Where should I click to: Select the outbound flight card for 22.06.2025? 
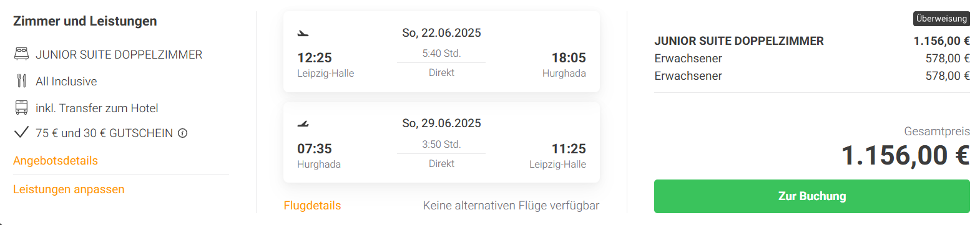pyautogui.click(x=441, y=52)
